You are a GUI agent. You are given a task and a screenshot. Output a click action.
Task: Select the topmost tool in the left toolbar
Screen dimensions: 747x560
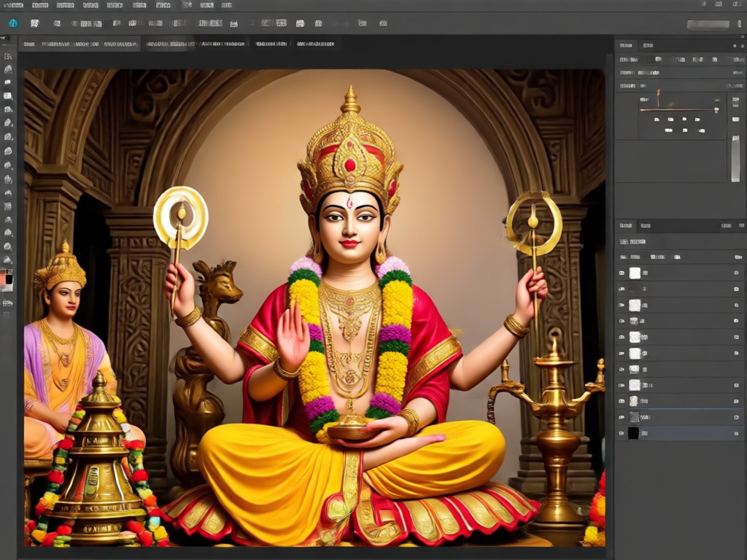pyautogui.click(x=7, y=56)
